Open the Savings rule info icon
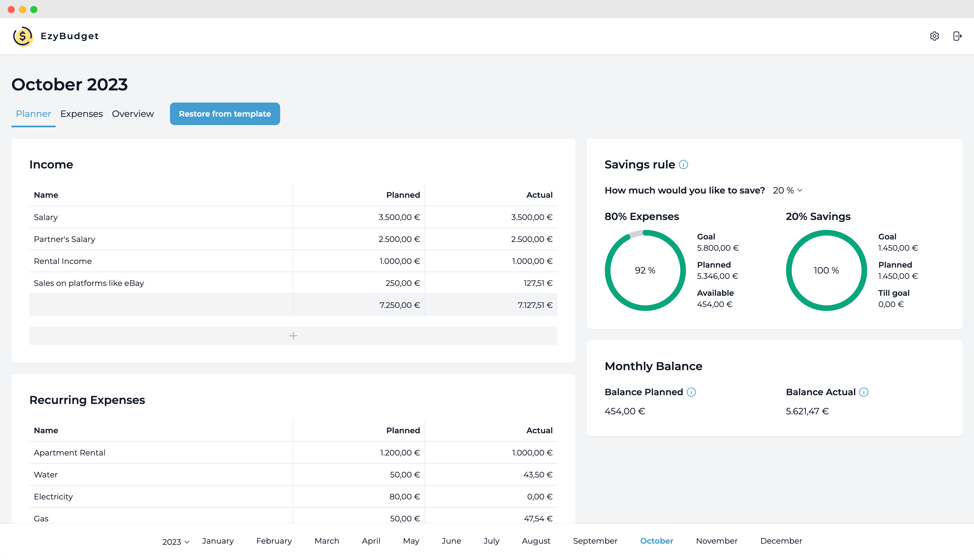Screen dimensions: 974x560 tap(683, 165)
